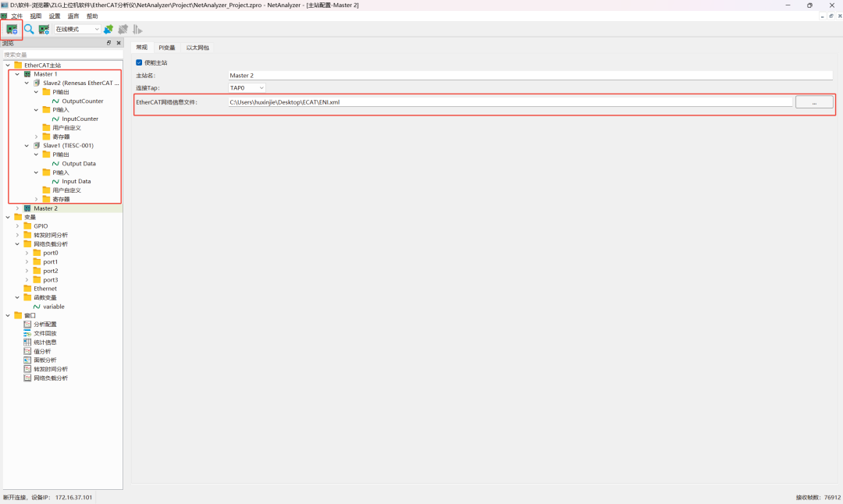Screen dimensions: 843x504
Task: Click the green-blue connect plug icon
Action: (108, 29)
